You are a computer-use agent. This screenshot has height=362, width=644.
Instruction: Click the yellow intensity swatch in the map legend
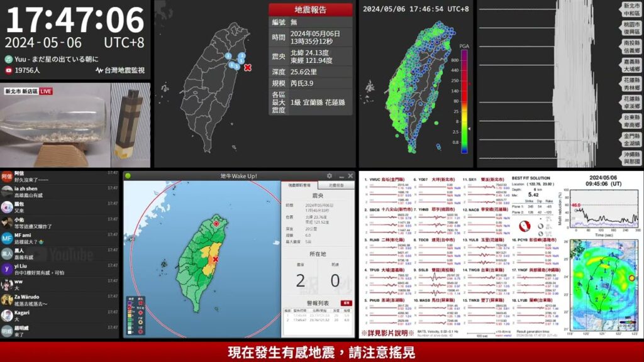pos(130,315)
